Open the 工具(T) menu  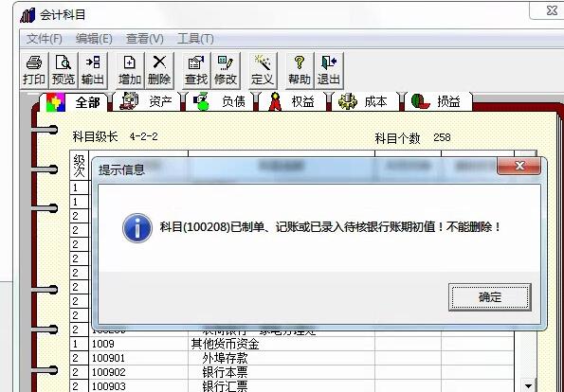coord(195,39)
